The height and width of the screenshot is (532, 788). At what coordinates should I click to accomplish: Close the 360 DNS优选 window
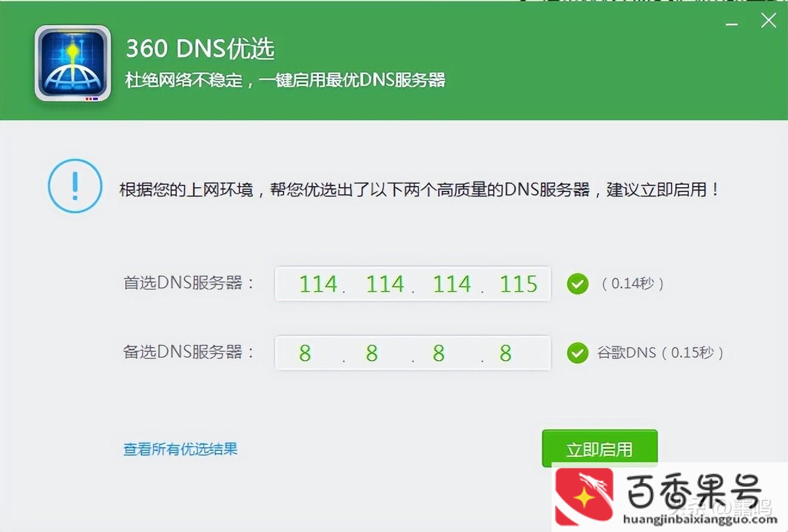click(768, 21)
